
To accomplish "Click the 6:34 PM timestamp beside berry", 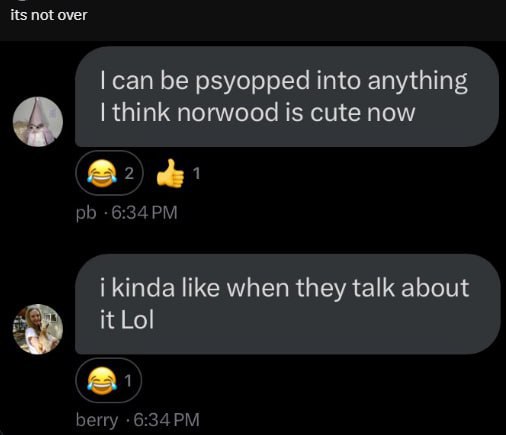I will (x=166, y=420).
